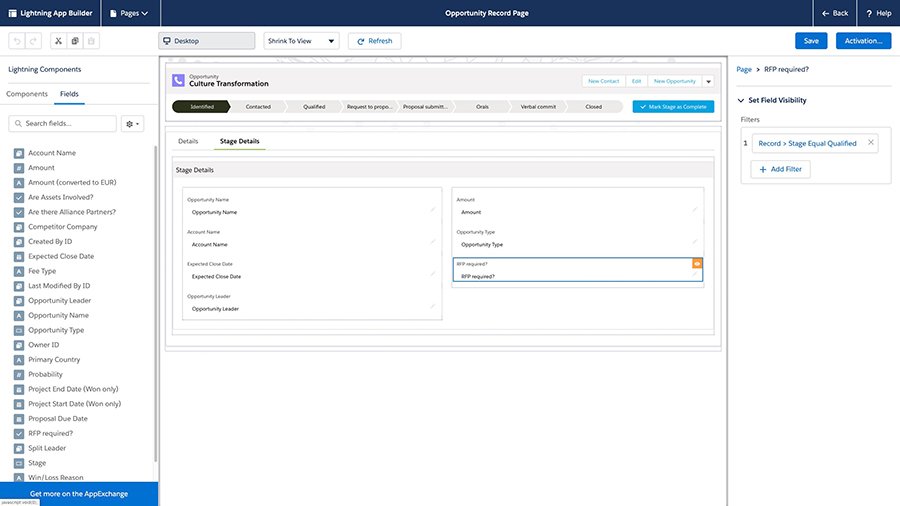Click the Add Filter button

(781, 170)
